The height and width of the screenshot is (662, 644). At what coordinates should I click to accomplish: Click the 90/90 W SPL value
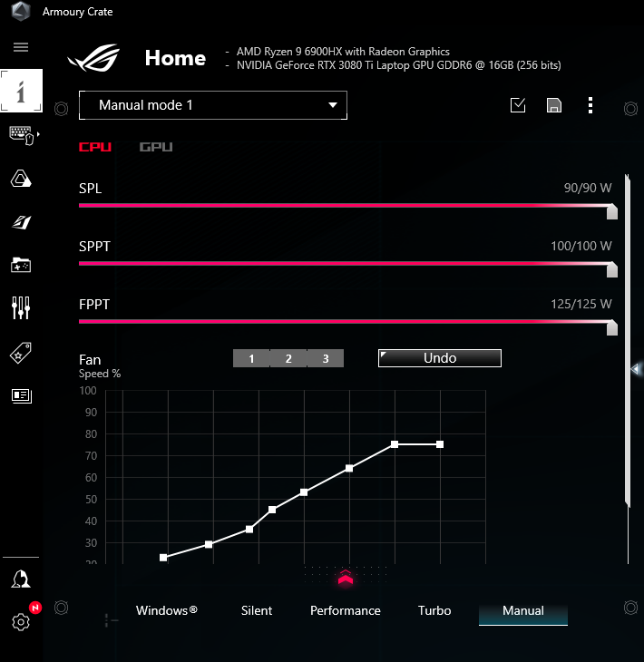pos(588,188)
